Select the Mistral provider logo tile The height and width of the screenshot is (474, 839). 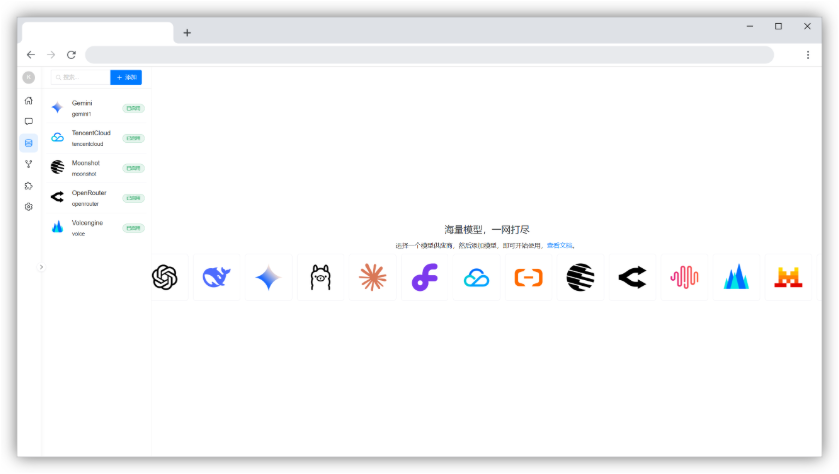788,277
